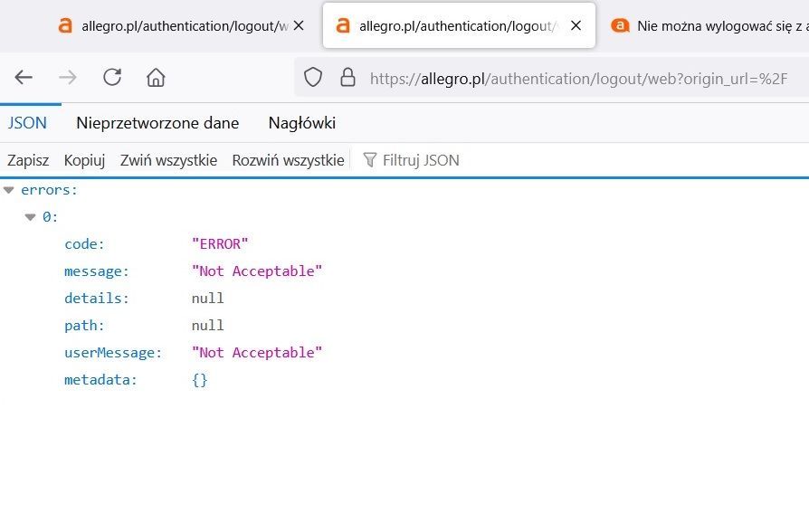The width and height of the screenshot is (809, 532).
Task: Select the userMessage "Not Acceptable" value
Action: [x=256, y=353]
